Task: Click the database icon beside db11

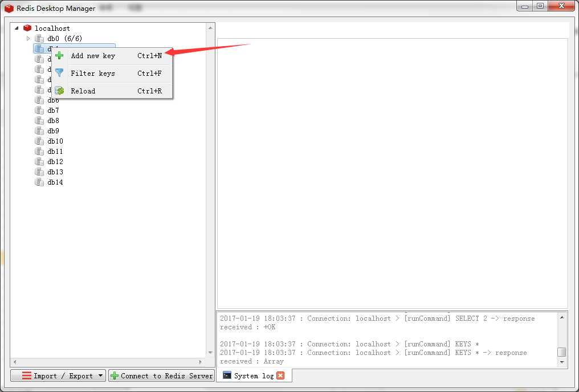Action: point(39,152)
